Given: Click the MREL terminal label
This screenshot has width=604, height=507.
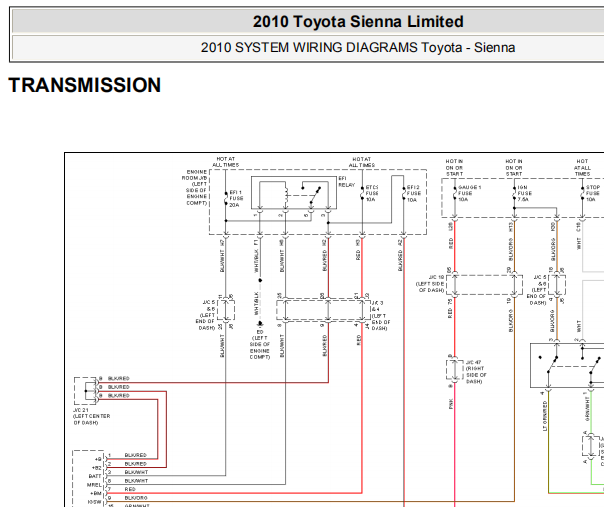Looking at the screenshot, I should [94, 485].
